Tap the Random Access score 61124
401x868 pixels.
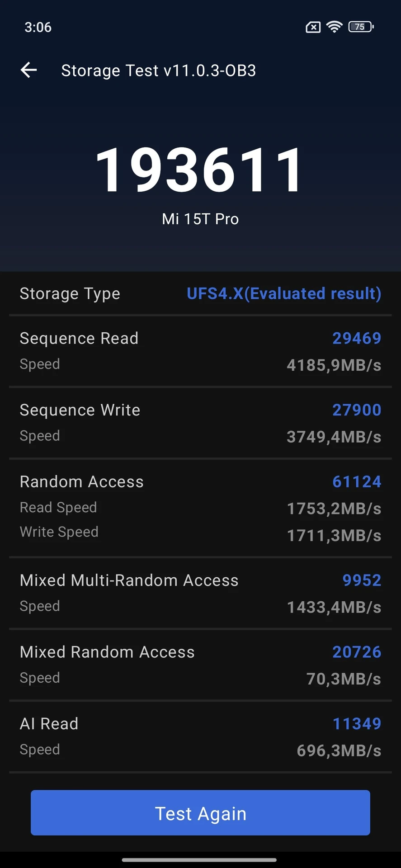[357, 482]
